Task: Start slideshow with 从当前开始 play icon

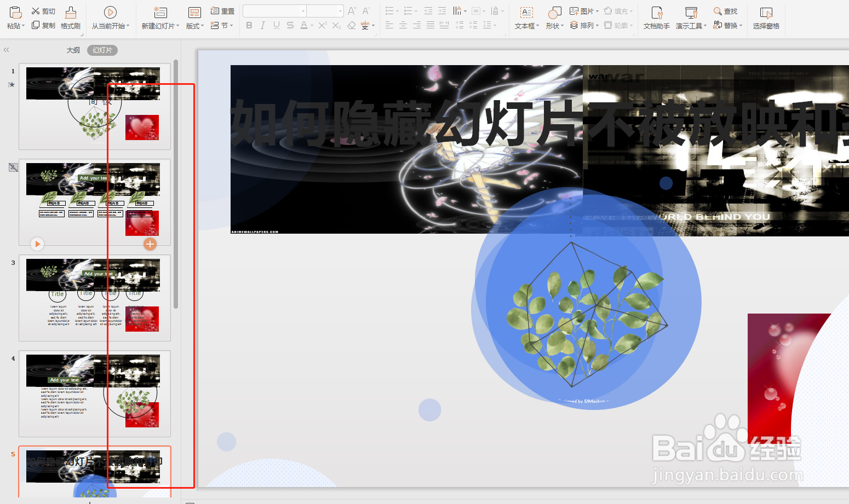Action: coord(110,12)
